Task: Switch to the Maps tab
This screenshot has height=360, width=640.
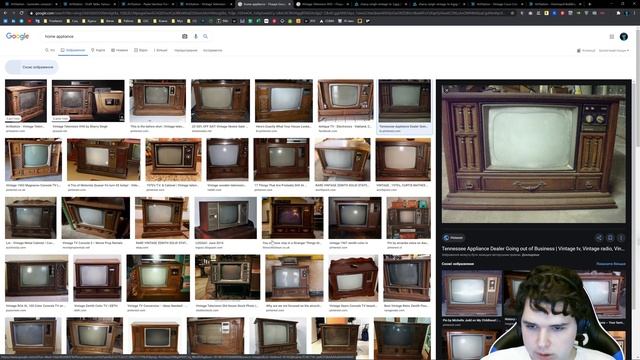Action: [x=98, y=50]
